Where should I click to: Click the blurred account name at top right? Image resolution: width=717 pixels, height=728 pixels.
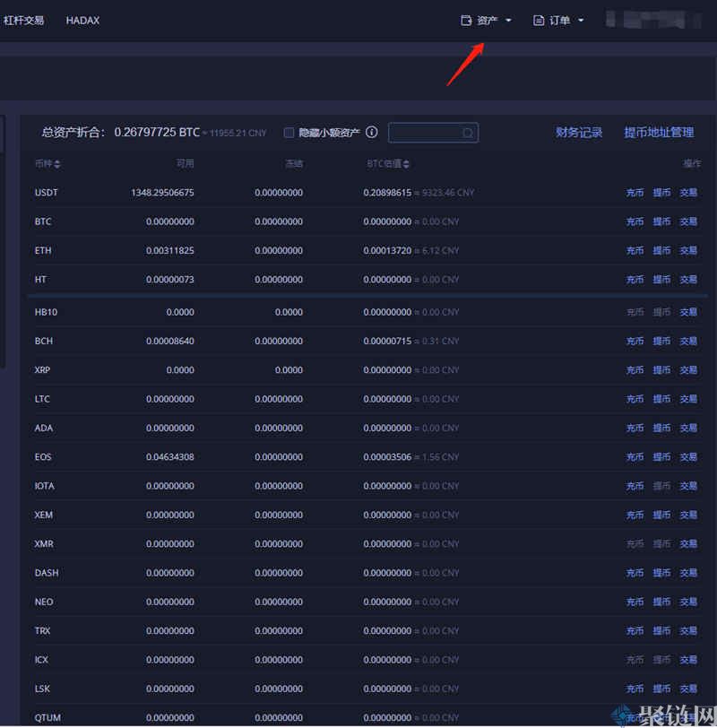(x=653, y=20)
